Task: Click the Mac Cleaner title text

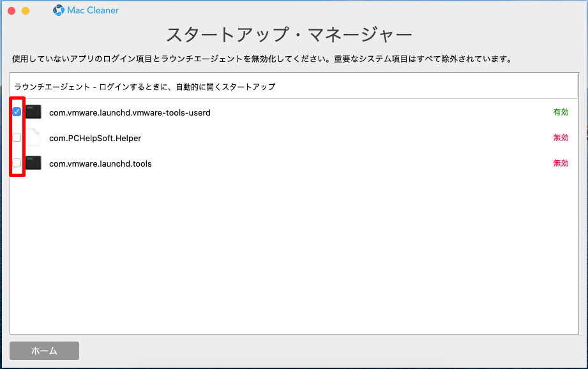Action: (93, 10)
